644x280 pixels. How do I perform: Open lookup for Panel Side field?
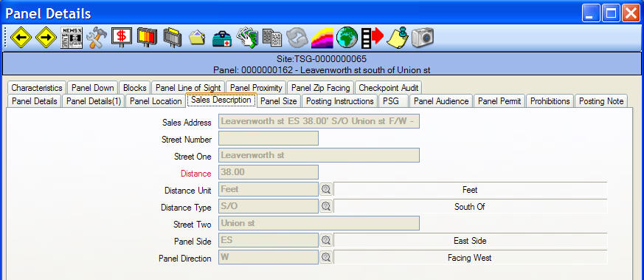point(326,241)
